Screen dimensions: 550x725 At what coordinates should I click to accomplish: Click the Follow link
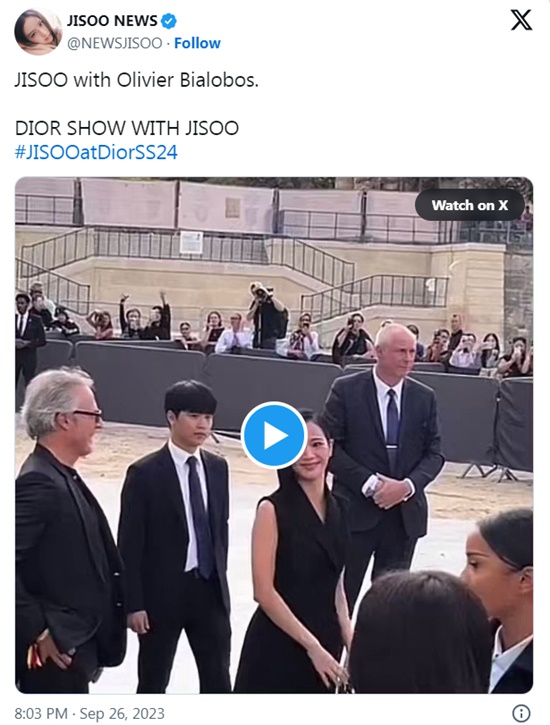pyautogui.click(x=197, y=43)
